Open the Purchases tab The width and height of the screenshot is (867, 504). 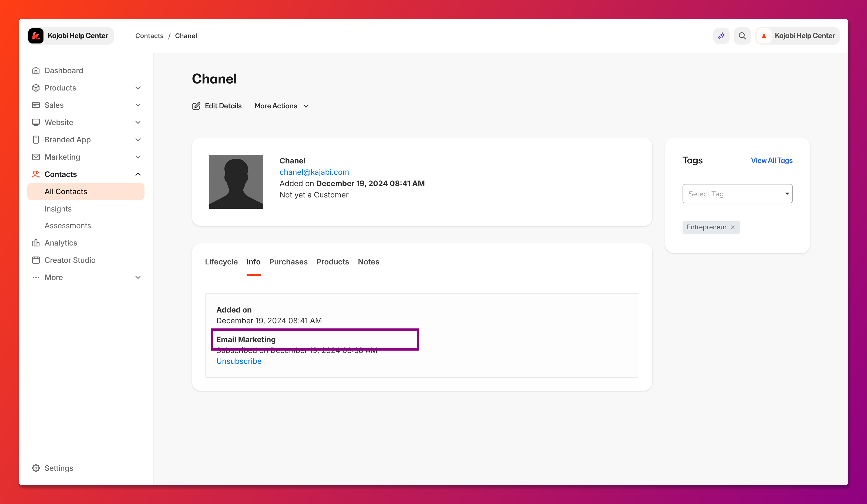(x=288, y=262)
